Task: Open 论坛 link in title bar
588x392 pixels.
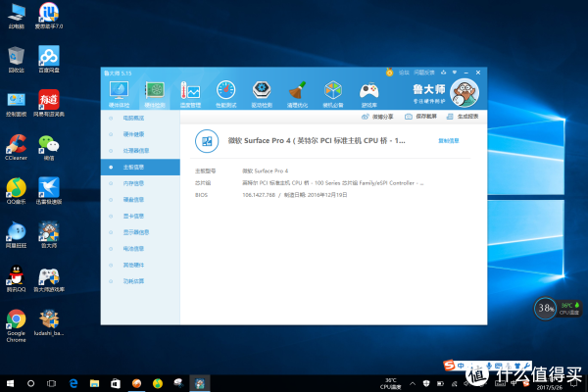Action: click(404, 73)
